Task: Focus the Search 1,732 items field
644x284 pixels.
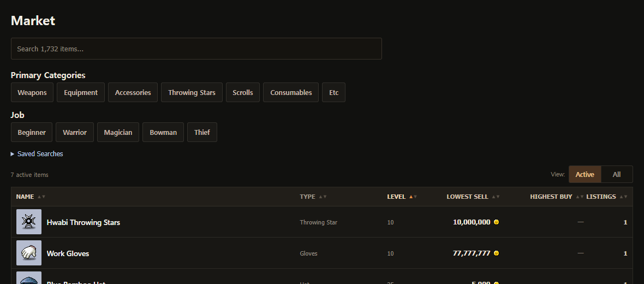Action: (x=196, y=49)
